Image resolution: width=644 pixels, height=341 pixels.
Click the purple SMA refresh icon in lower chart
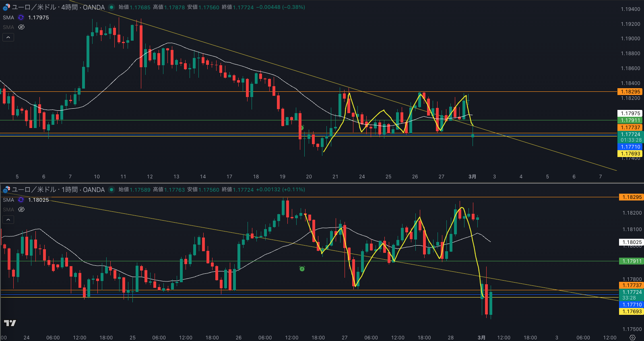[x=21, y=200]
